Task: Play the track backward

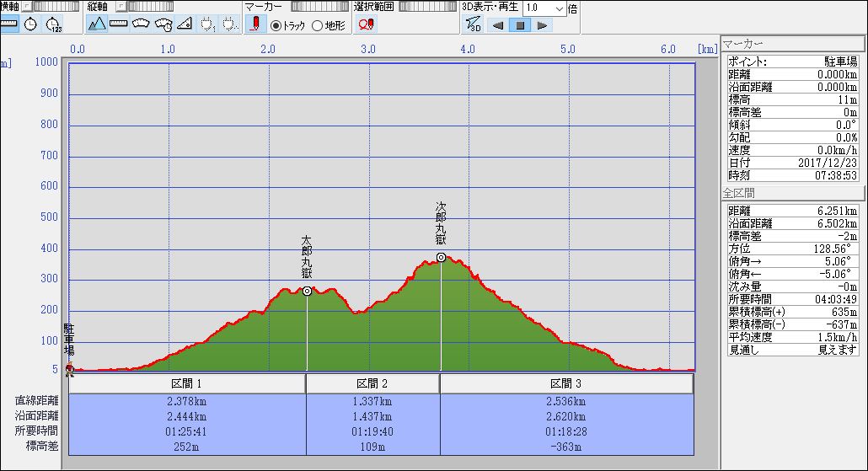Action: 498,25
